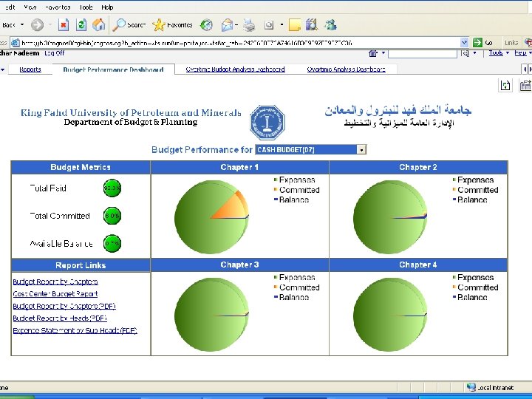This screenshot has height=399, width=532.
Task: Click the Local intranet status icon
Action: coord(471,387)
